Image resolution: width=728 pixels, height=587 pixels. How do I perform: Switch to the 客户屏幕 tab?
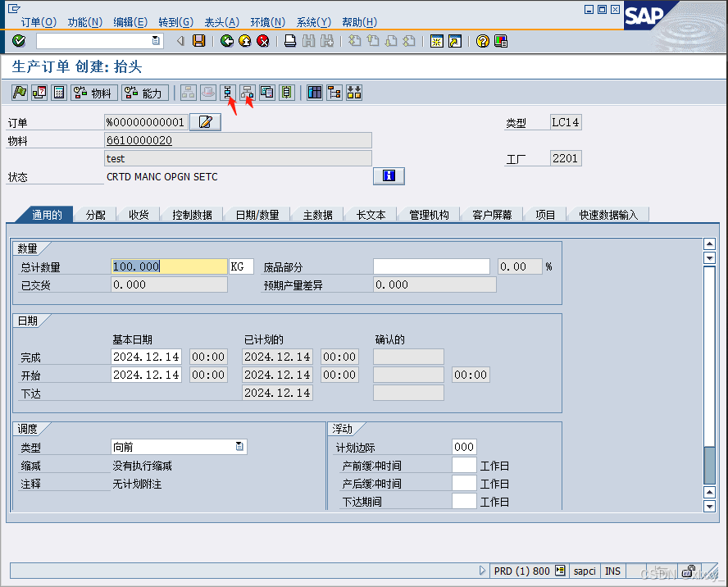coord(492,215)
